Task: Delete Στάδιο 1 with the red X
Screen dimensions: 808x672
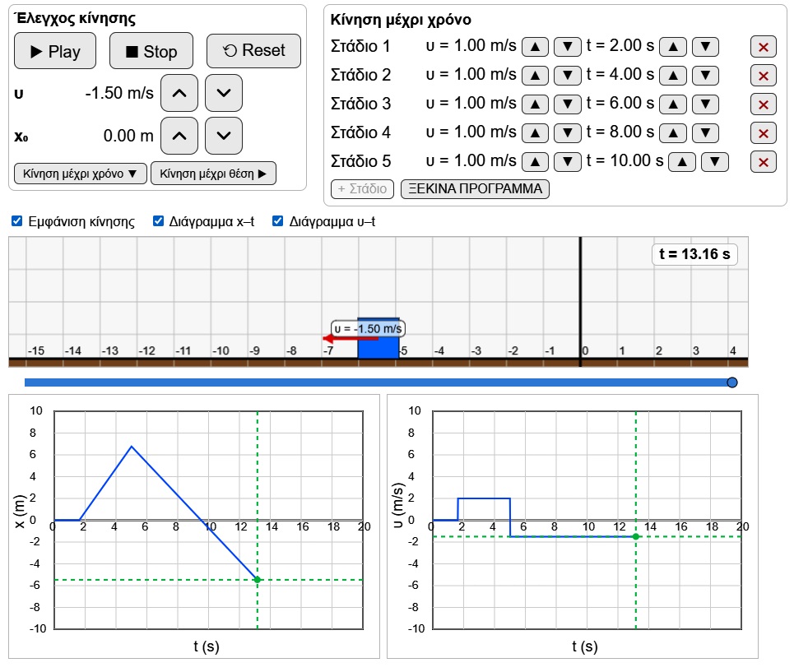Action: (x=764, y=47)
